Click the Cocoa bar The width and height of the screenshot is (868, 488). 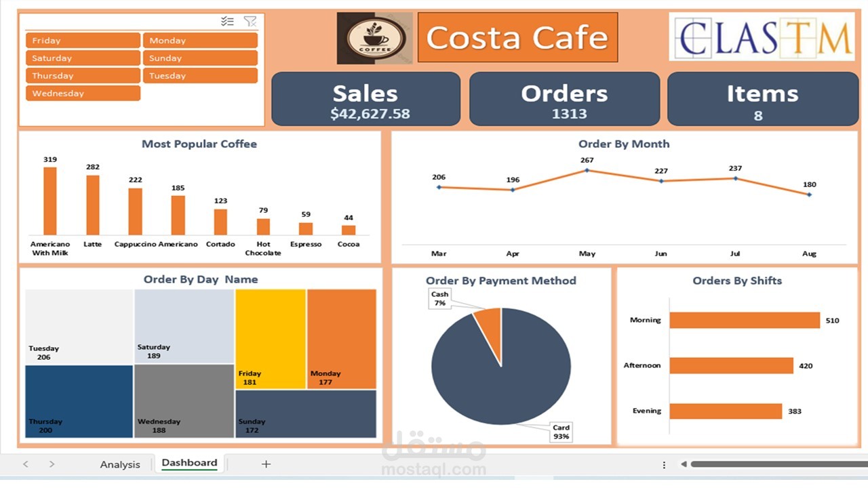pos(349,230)
